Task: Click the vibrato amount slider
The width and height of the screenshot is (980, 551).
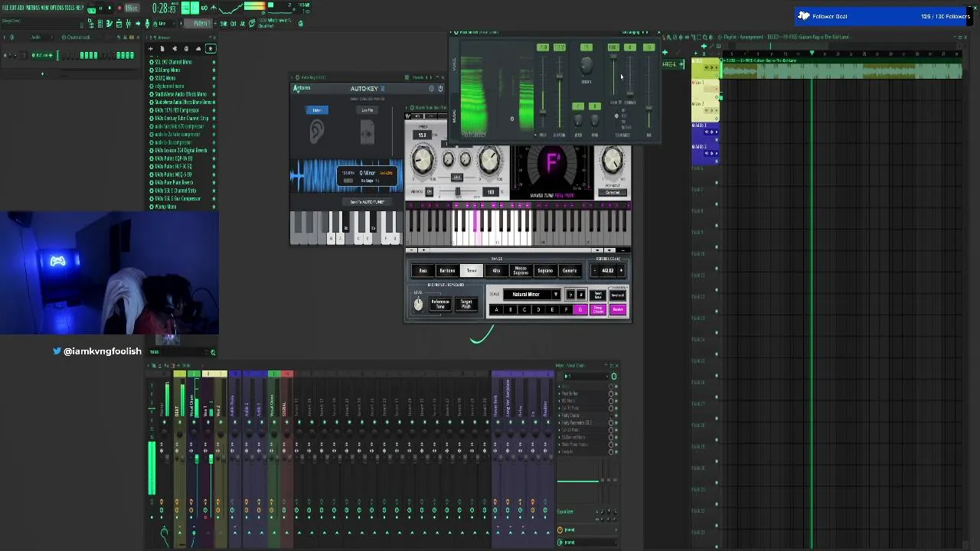Action: (458, 192)
